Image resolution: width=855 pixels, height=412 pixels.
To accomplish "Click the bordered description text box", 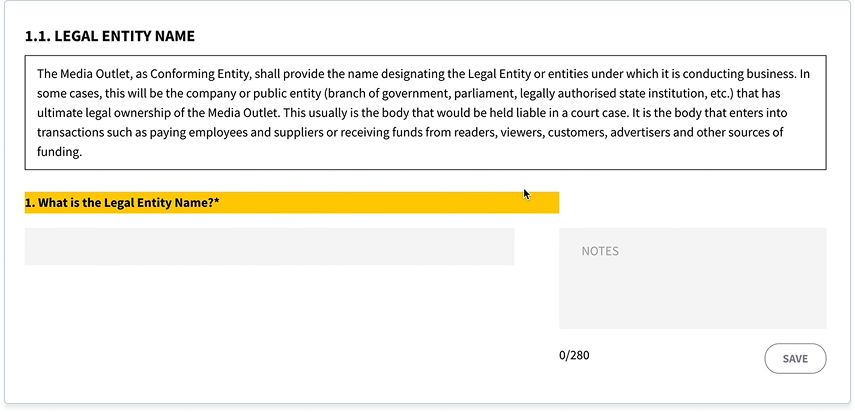I will coord(425,113).
